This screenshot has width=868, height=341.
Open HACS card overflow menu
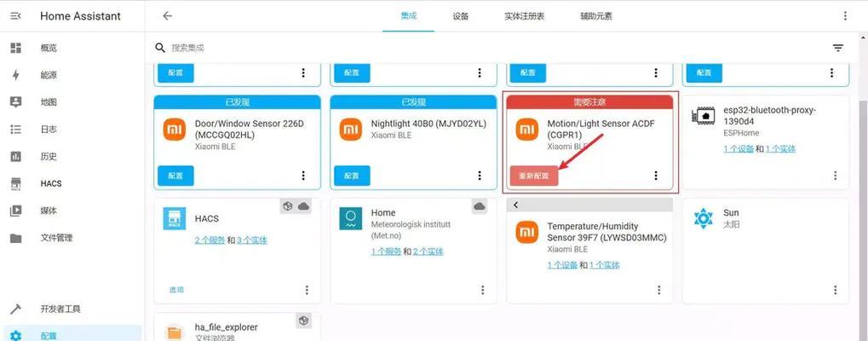(x=307, y=290)
